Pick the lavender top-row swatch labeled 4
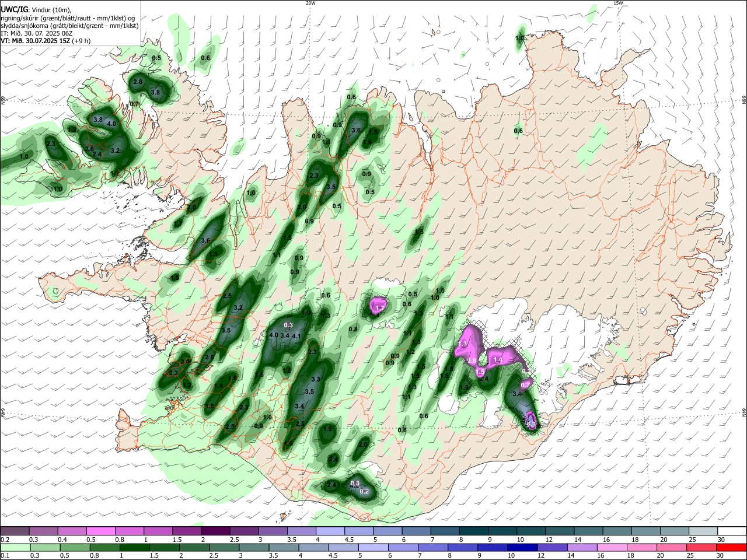Viewport: 747px width, 560px height. pyautogui.click(x=329, y=531)
